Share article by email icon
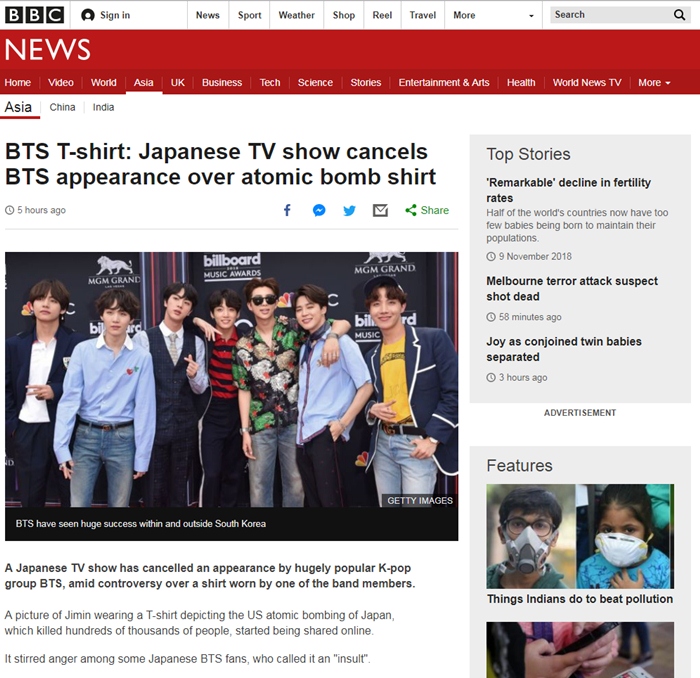This screenshot has height=678, width=700. point(380,210)
